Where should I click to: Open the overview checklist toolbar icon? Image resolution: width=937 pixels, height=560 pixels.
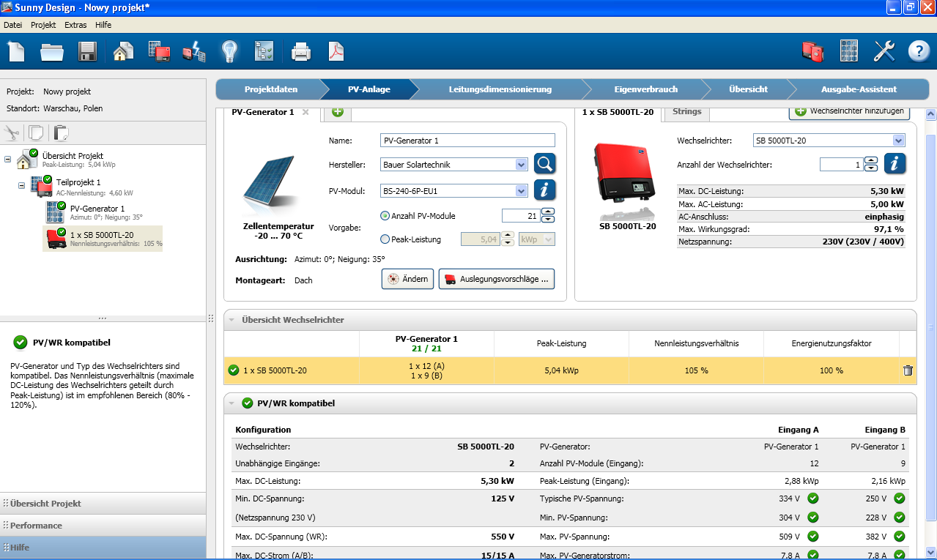tap(264, 51)
